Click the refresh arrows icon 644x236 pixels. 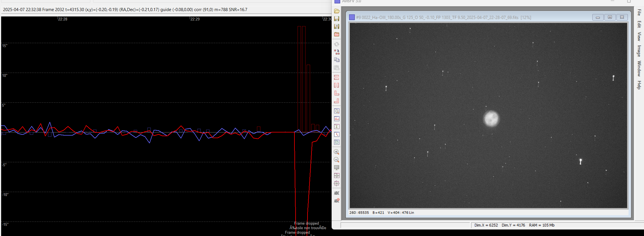coord(336,44)
